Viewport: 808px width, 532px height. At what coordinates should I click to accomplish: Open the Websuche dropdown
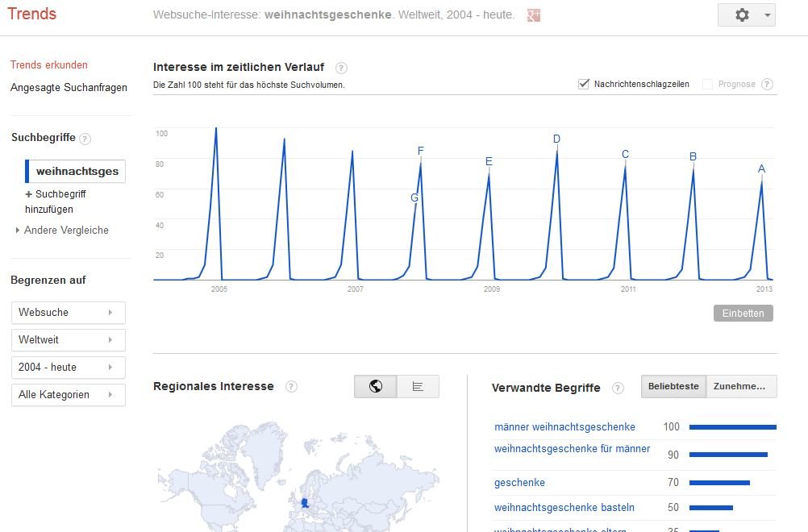(x=69, y=313)
